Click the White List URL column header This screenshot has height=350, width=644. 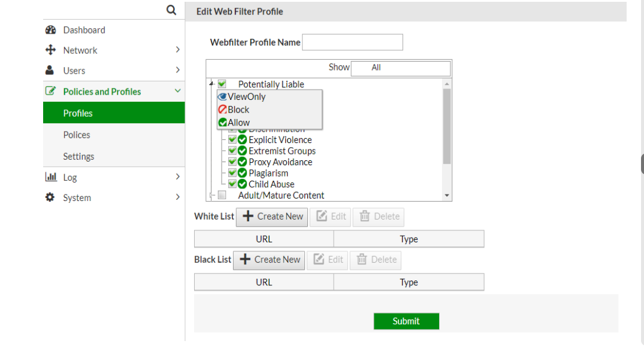(264, 239)
